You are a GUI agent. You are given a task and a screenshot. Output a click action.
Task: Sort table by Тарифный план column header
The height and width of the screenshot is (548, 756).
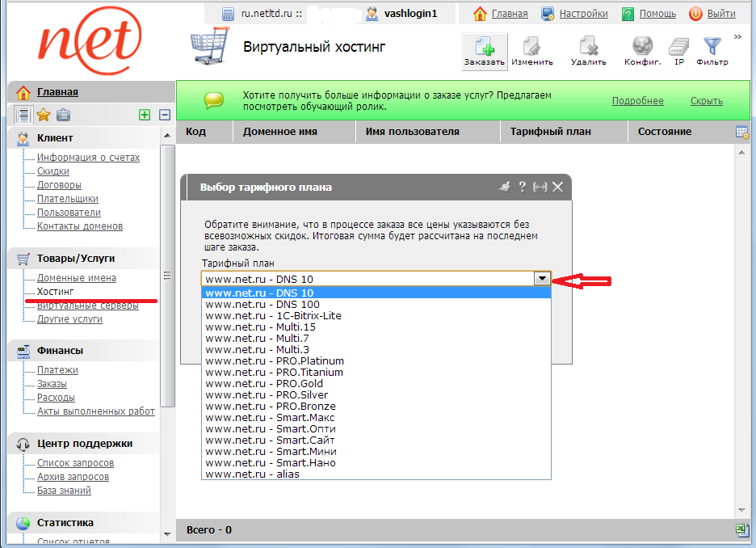[x=550, y=132]
